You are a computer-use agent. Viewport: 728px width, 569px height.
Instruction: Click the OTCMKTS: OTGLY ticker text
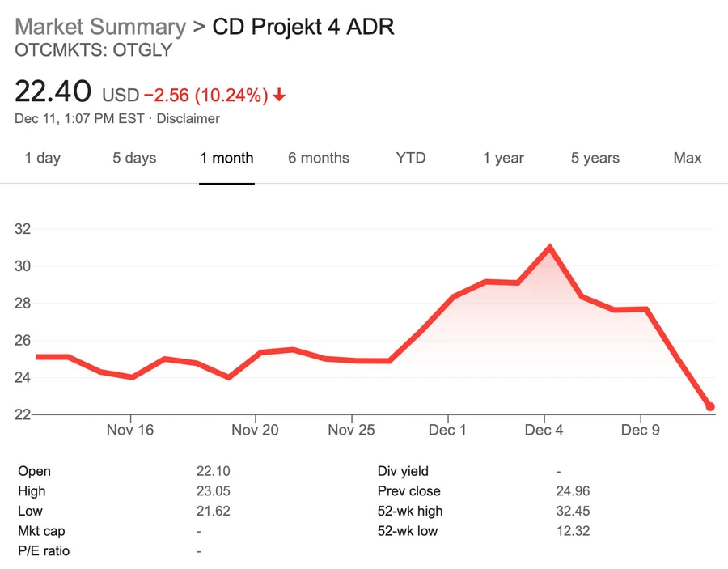click(x=93, y=51)
